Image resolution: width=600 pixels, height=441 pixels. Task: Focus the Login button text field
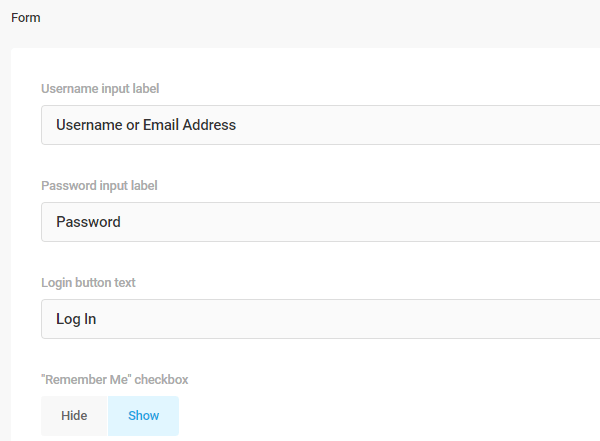[x=320, y=319]
